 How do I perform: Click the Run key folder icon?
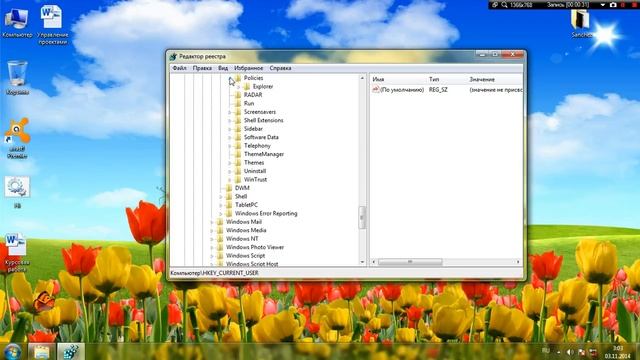pyautogui.click(x=238, y=103)
